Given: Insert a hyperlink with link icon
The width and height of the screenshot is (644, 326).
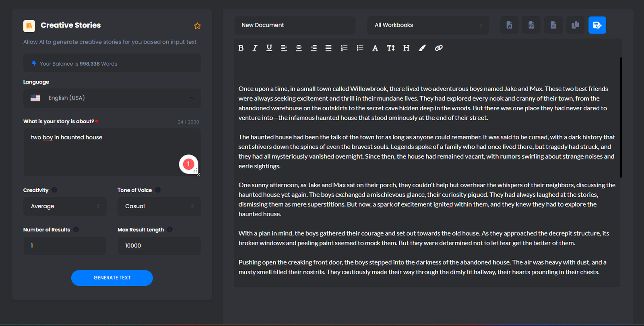Looking at the screenshot, I should pos(439,48).
